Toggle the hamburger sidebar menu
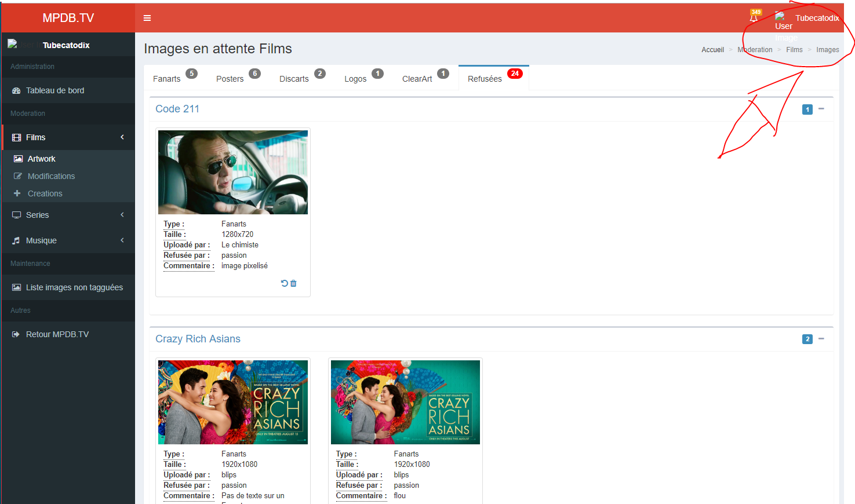Screen dimensions: 855x504 coord(147,18)
